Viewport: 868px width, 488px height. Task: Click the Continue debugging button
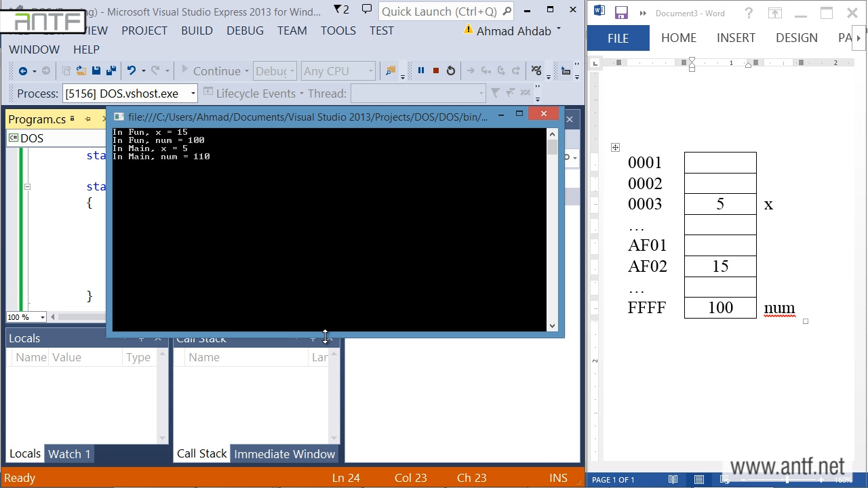click(x=210, y=70)
